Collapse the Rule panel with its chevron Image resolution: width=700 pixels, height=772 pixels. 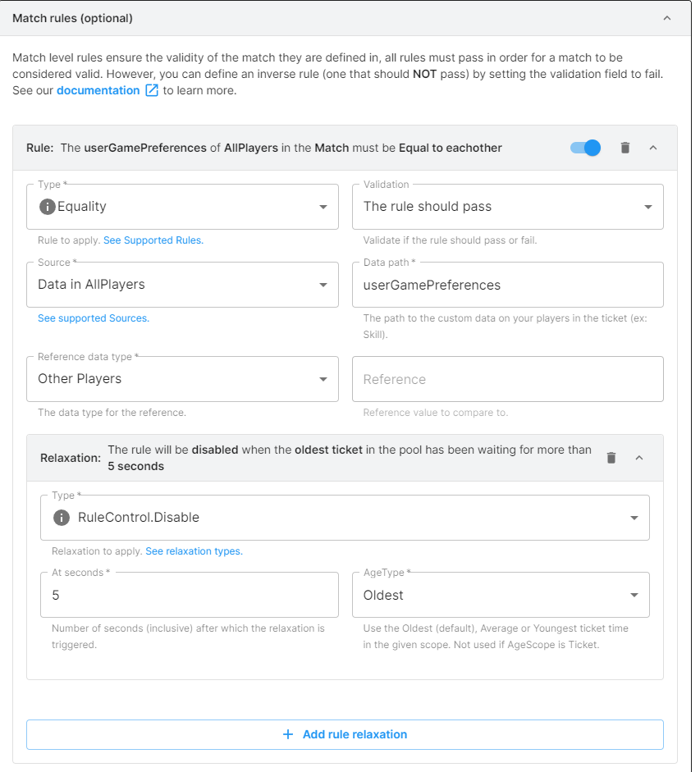[653, 148]
